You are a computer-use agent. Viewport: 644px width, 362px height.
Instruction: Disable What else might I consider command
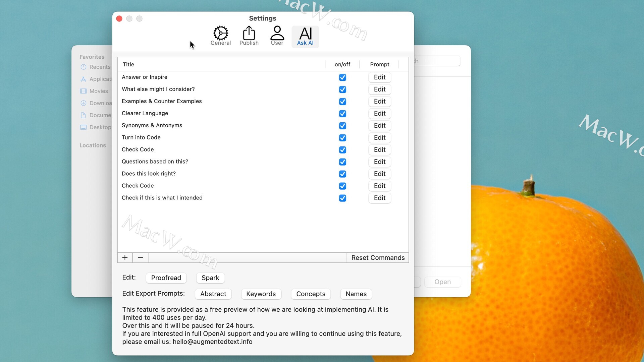pos(342,89)
